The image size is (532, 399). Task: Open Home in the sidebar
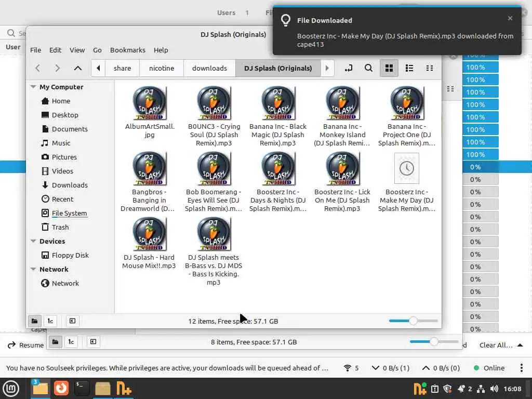tap(61, 101)
